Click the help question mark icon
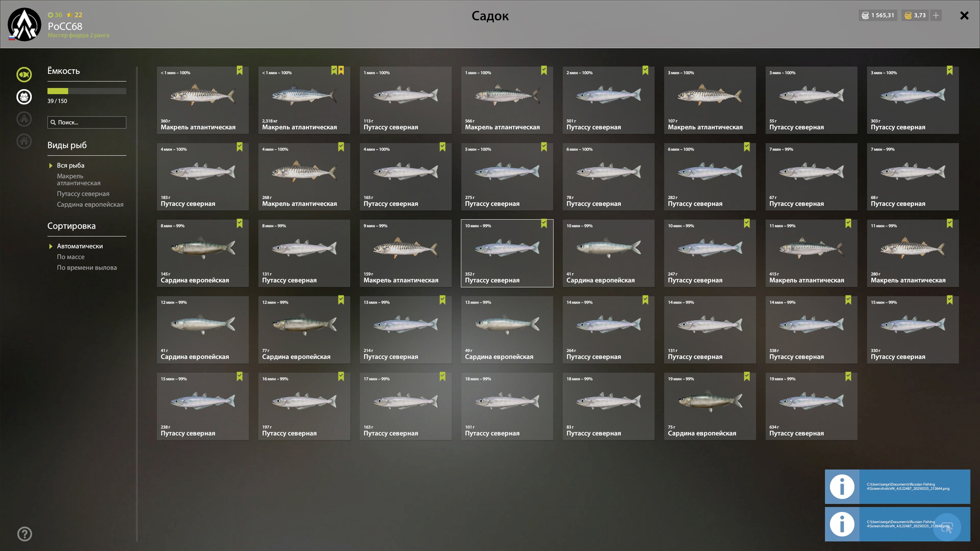 point(24,534)
